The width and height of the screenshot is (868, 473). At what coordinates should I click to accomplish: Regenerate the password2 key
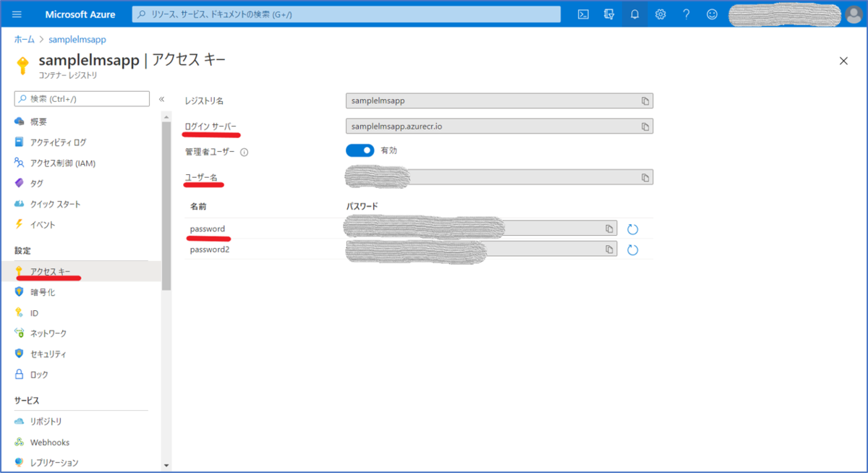click(632, 250)
